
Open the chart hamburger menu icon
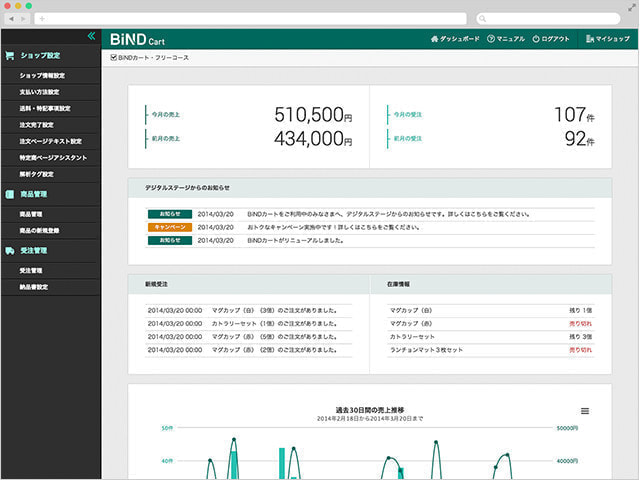[x=585, y=411]
